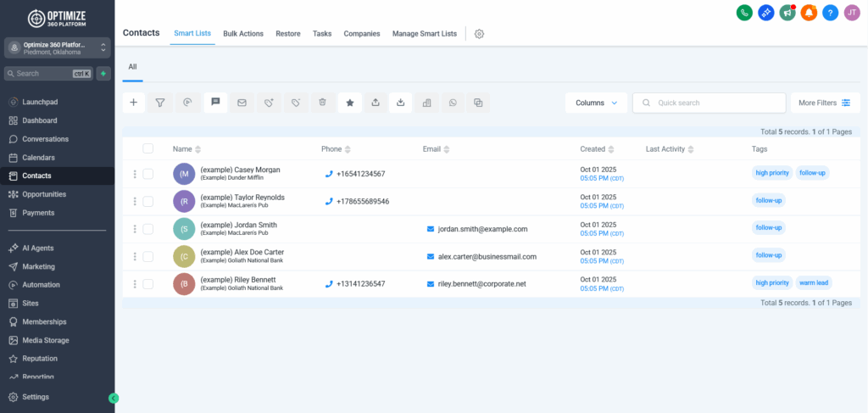The width and height of the screenshot is (868, 413).
Task: Check the Casey Morgan row checkbox
Action: pyautogui.click(x=147, y=174)
